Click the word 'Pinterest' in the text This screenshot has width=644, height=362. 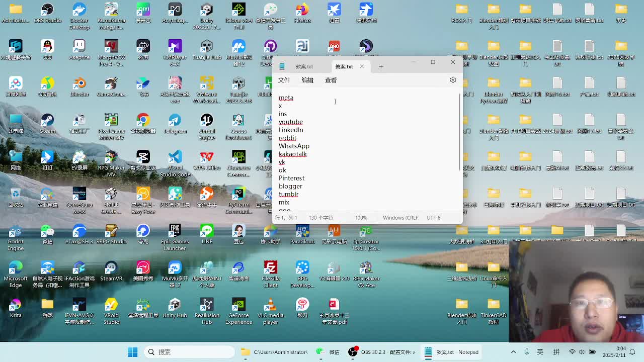click(291, 178)
